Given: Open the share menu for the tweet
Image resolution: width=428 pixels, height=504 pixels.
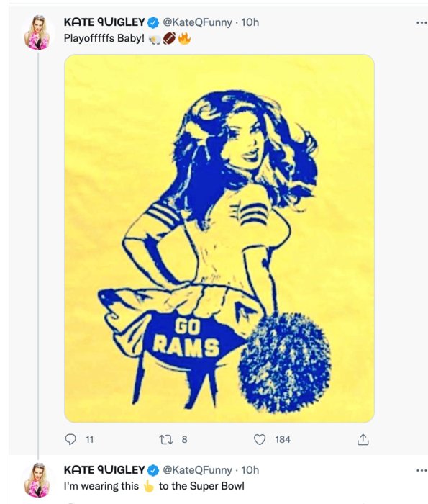Looking at the screenshot, I should 363,439.
